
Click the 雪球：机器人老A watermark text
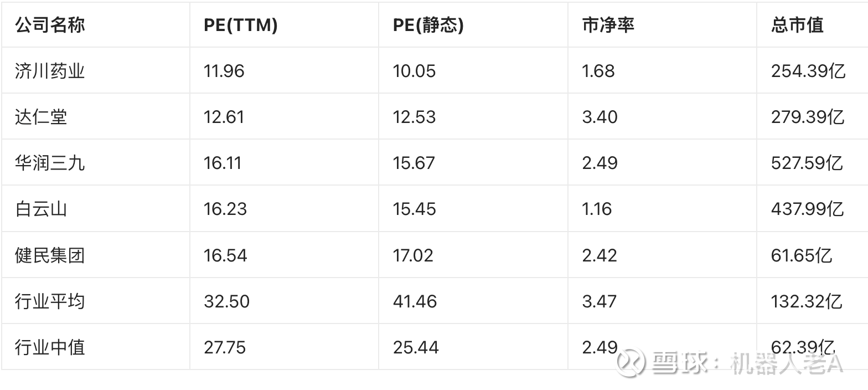pyautogui.click(x=747, y=363)
